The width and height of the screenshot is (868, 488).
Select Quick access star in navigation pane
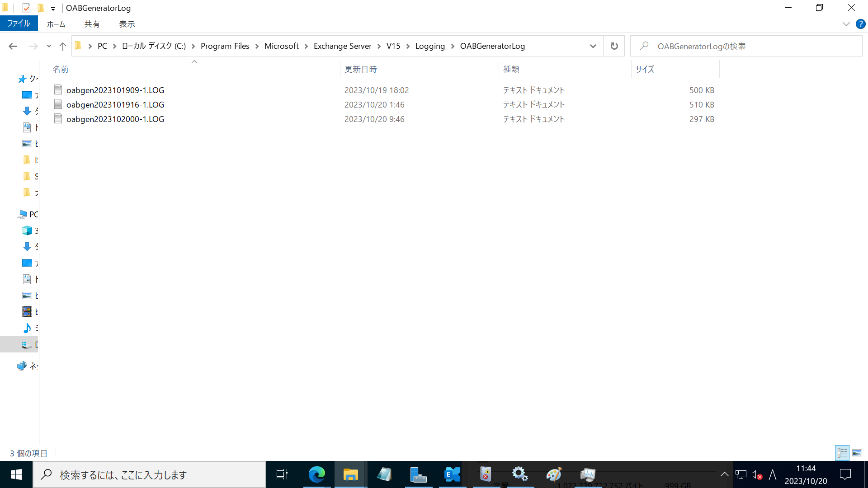click(22, 79)
